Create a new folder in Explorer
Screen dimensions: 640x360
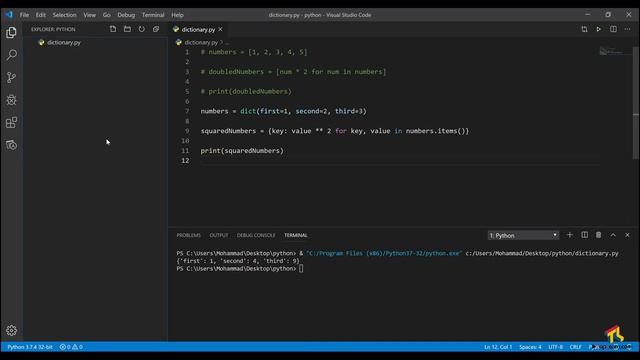coord(127,29)
